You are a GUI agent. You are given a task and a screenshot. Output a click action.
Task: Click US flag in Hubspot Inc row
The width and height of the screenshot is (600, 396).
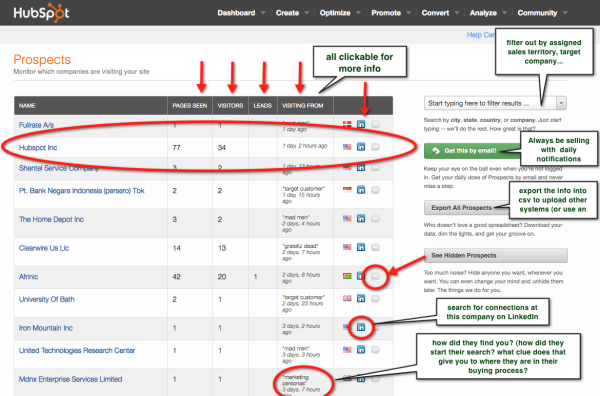[347, 147]
